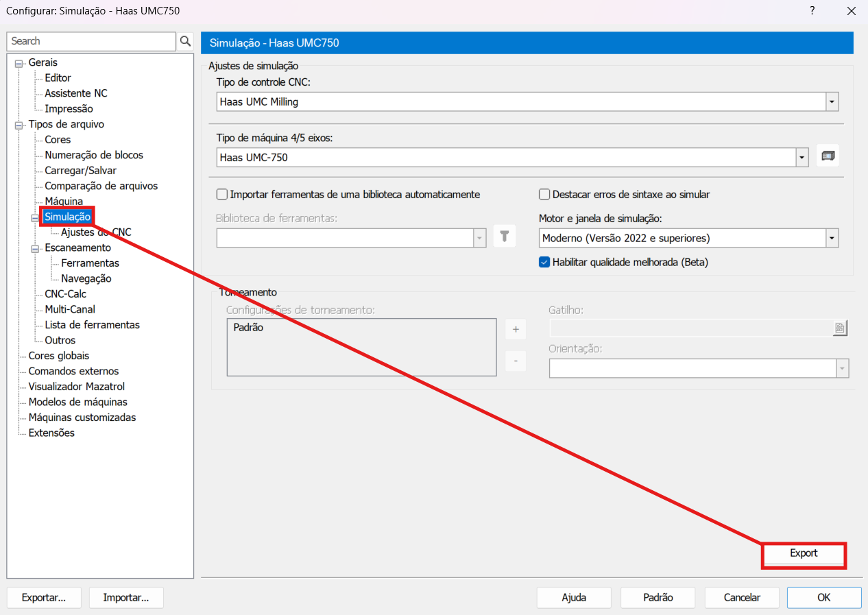Select Lista de ferramentas item
This screenshot has height=615, width=868.
click(x=92, y=325)
